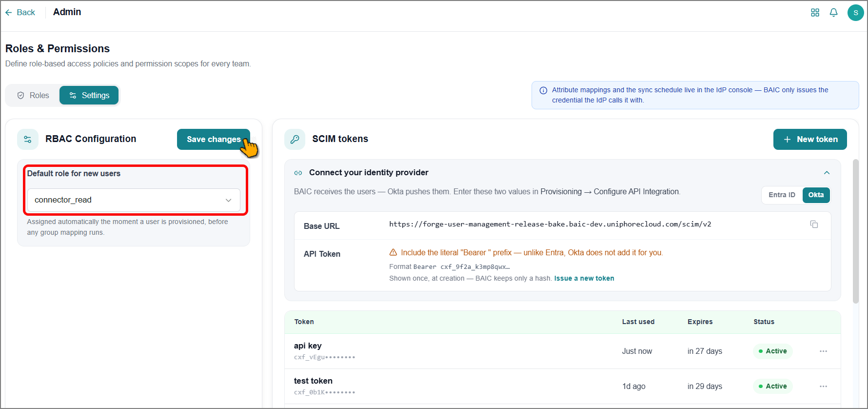Open the actions menu for api key

tap(823, 351)
